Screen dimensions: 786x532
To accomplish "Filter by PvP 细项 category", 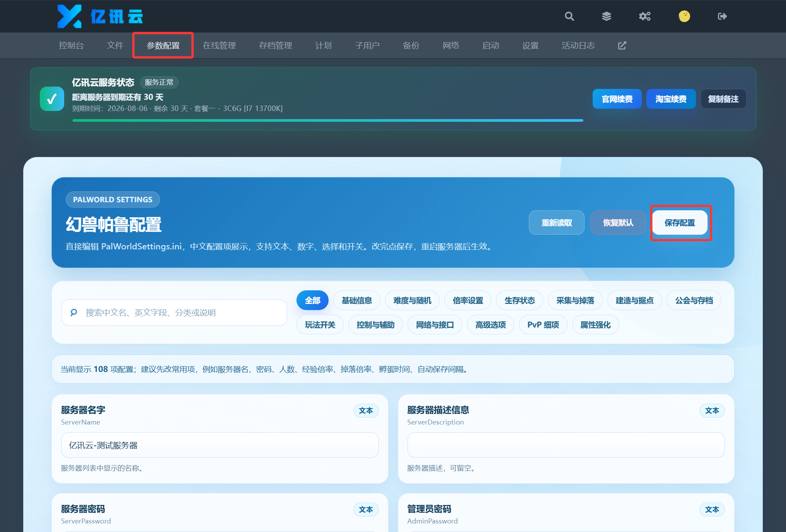I will click(x=543, y=325).
